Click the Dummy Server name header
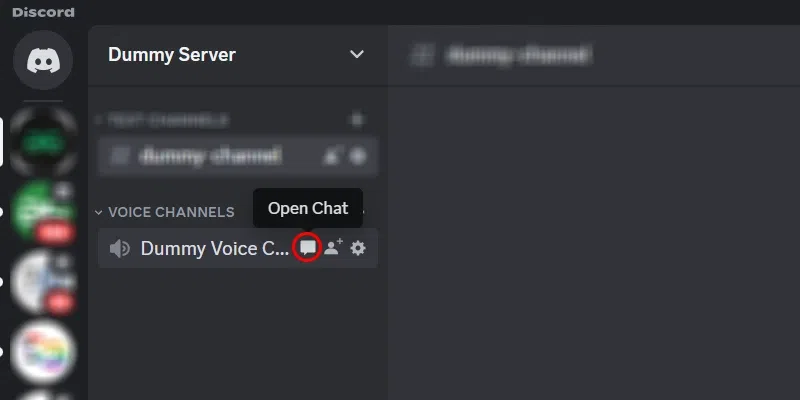This screenshot has height=400, width=800. click(172, 55)
